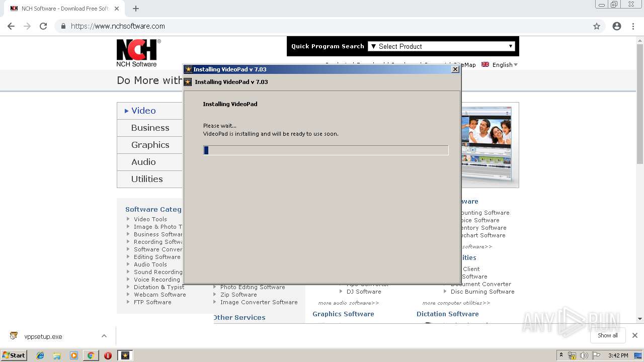Switch to VideoPad installer taskbar icon
Screen dimensions: 644x362
pos(125,355)
